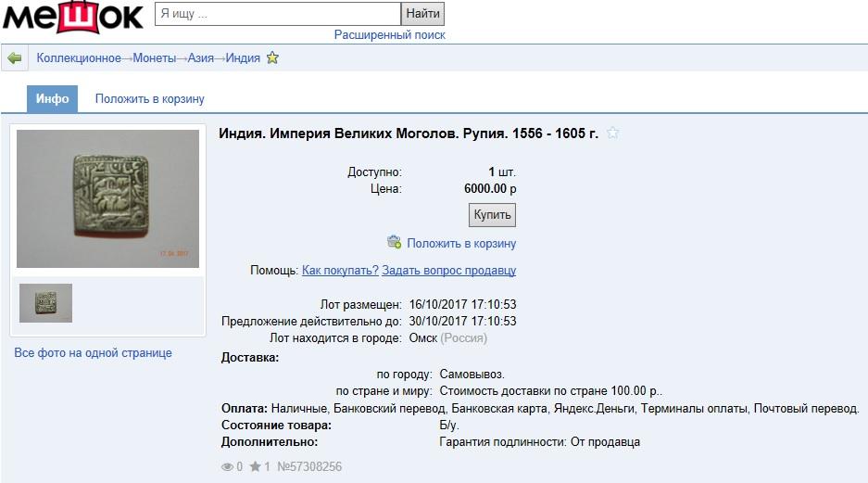Viewport: 868px width, 483px height.
Task: Enlarge the main coin photo
Action: click(x=107, y=198)
